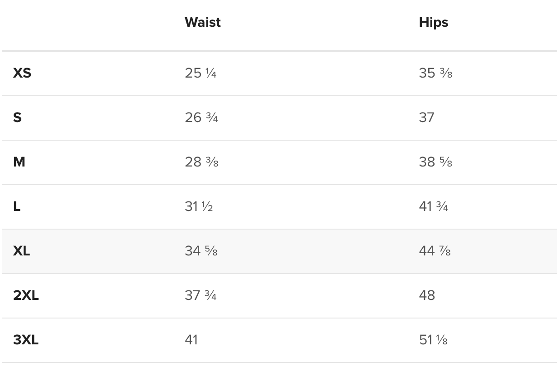
Task: Select the S size row label
Action: click(17, 118)
